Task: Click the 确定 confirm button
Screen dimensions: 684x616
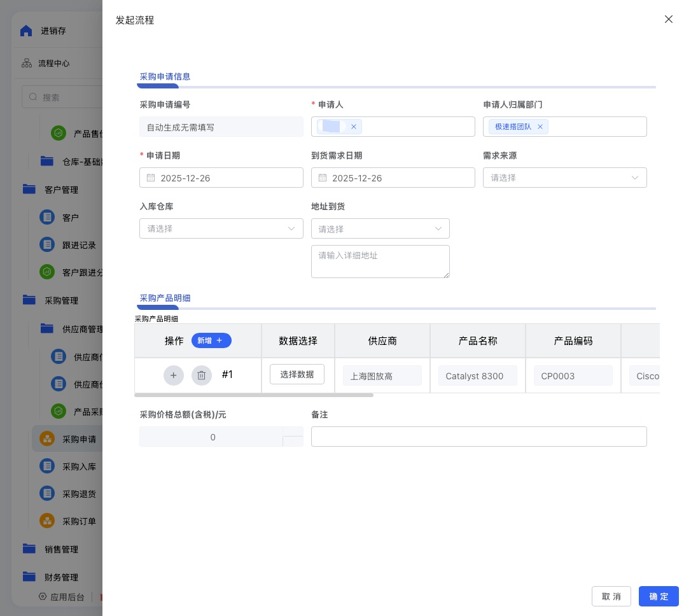Action: [659, 596]
